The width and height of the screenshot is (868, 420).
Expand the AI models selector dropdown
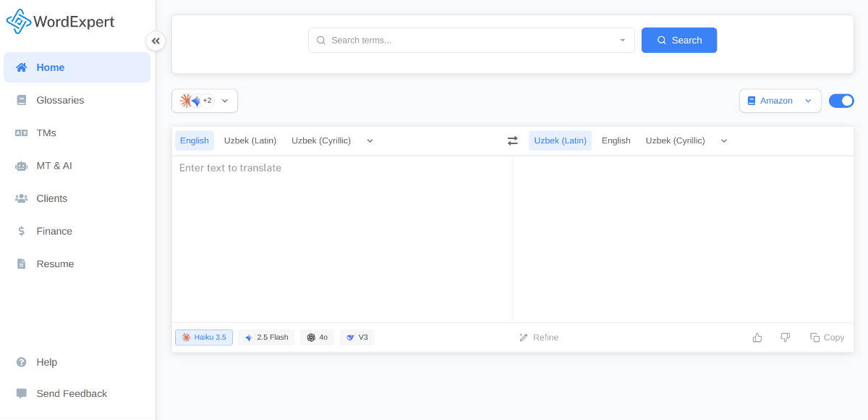224,101
